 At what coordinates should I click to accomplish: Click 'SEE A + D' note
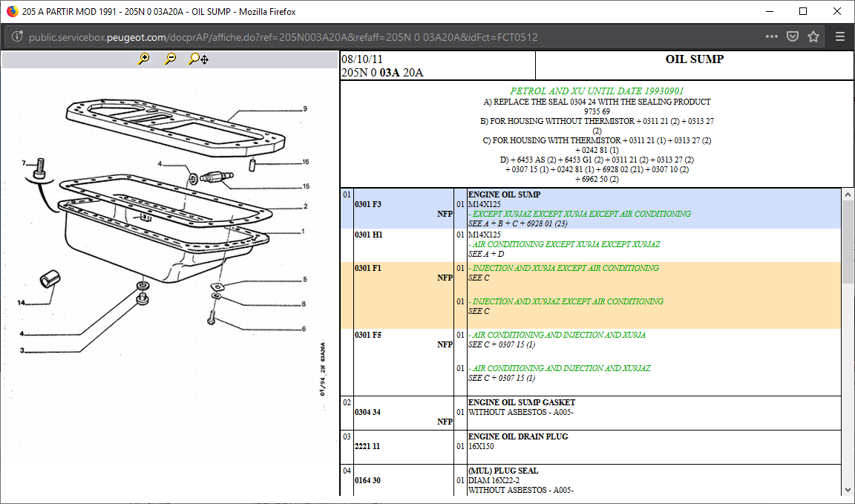coord(486,254)
